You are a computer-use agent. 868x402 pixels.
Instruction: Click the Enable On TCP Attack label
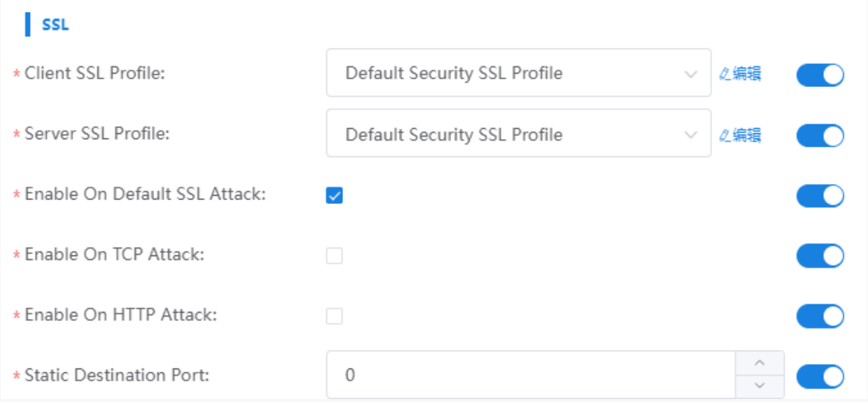114,255
